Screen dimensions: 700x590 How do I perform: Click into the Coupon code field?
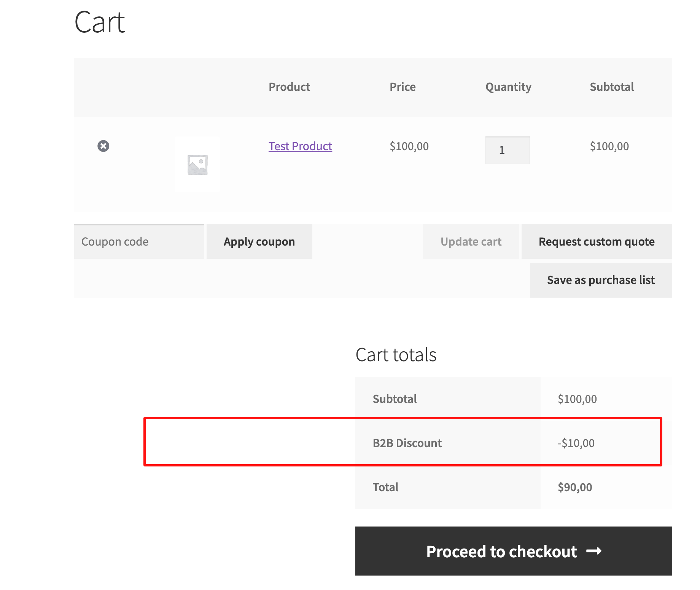click(x=139, y=242)
